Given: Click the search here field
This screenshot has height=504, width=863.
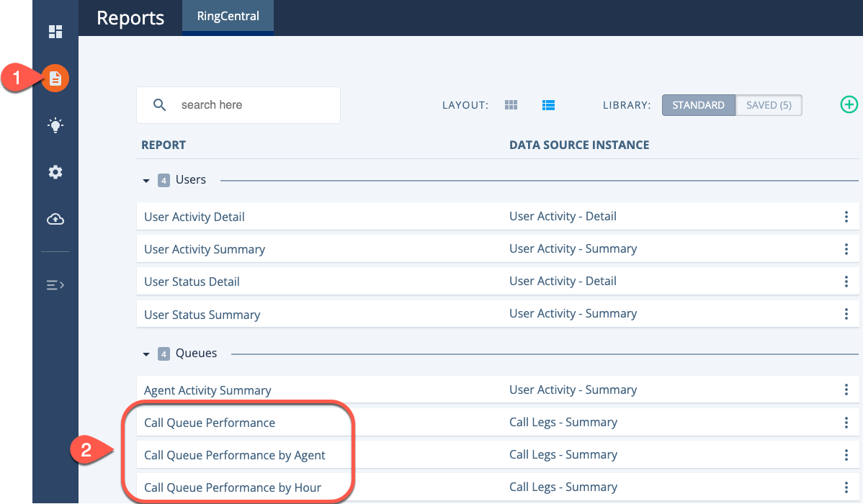Looking at the screenshot, I should (238, 104).
